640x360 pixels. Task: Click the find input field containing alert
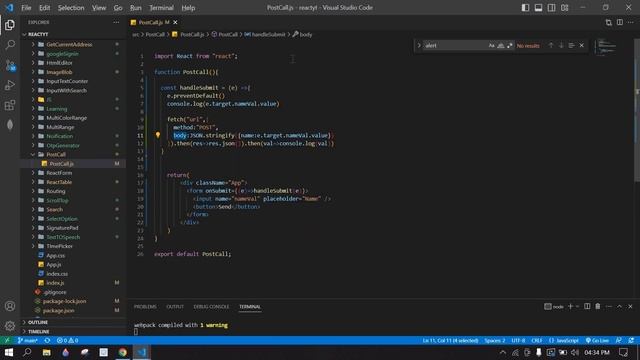click(x=455, y=46)
